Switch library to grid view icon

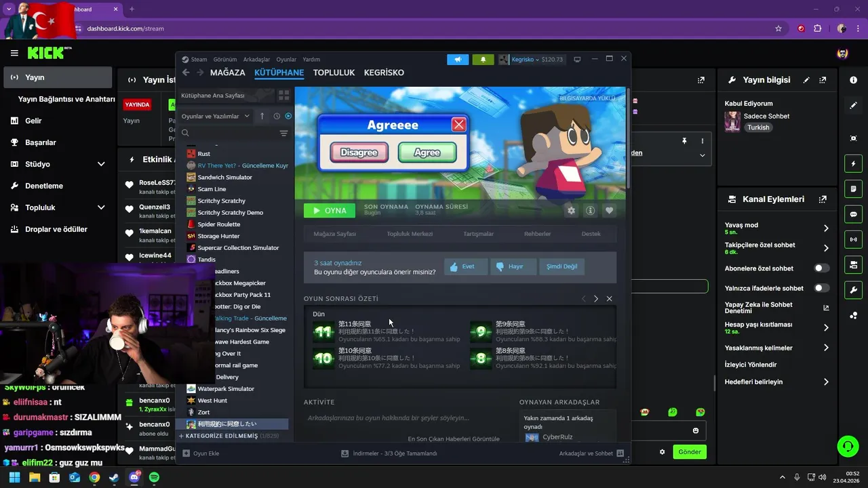click(x=284, y=96)
